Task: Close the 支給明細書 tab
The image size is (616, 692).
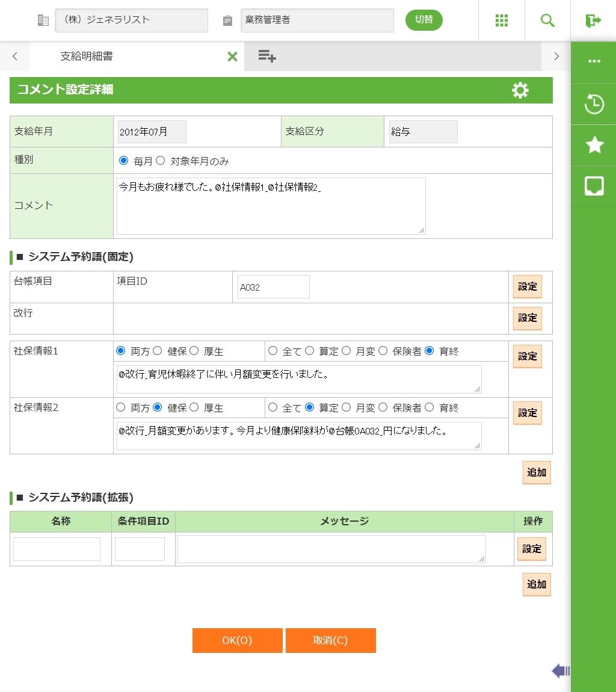Action: coord(232,57)
